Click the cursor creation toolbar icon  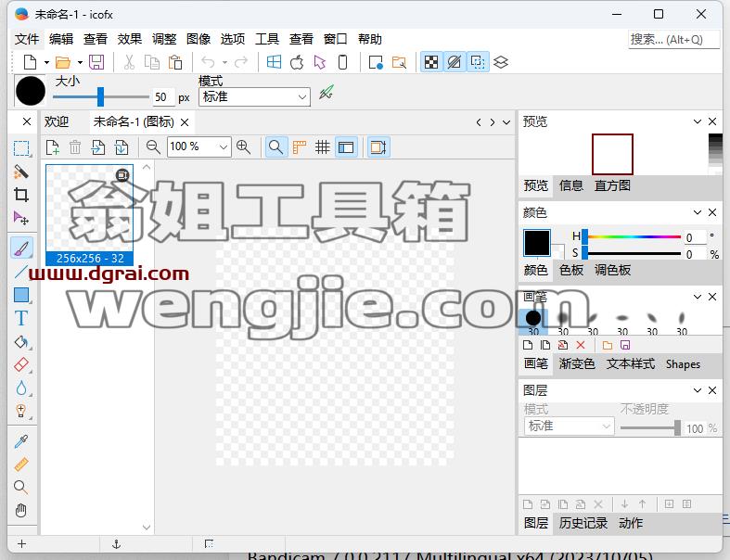tap(320, 62)
